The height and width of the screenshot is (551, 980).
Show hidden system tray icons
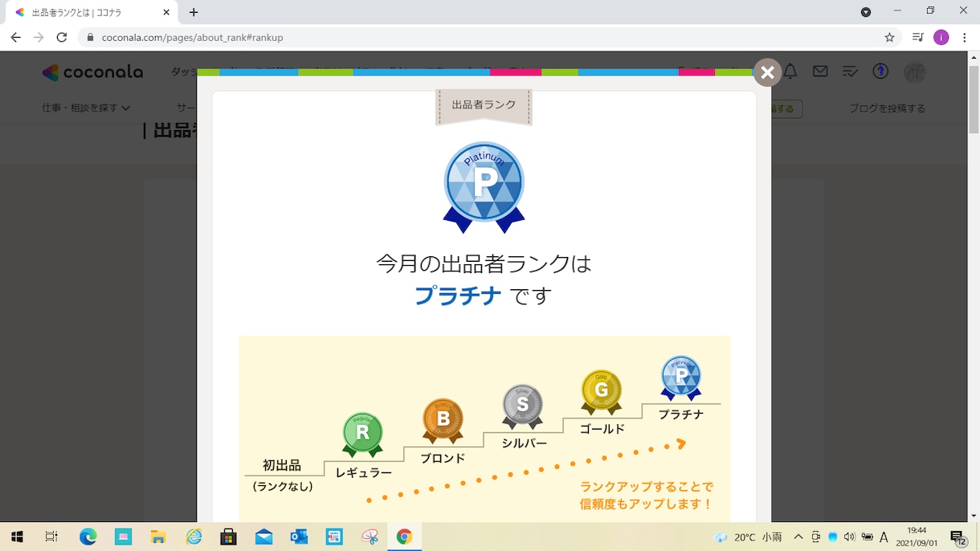tap(798, 537)
